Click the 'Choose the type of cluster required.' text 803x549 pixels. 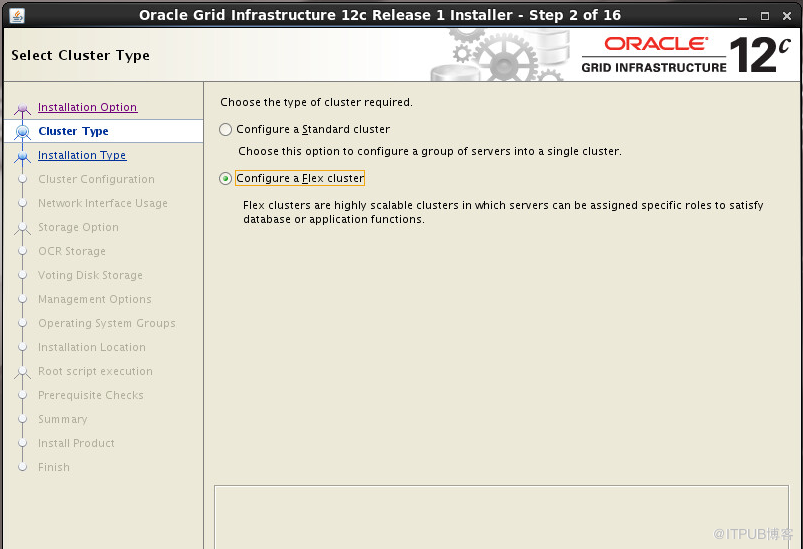[x=316, y=102]
